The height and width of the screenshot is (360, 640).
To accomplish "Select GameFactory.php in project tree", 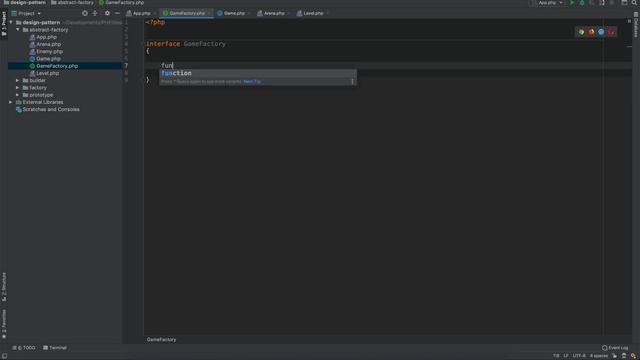I will pos(57,66).
